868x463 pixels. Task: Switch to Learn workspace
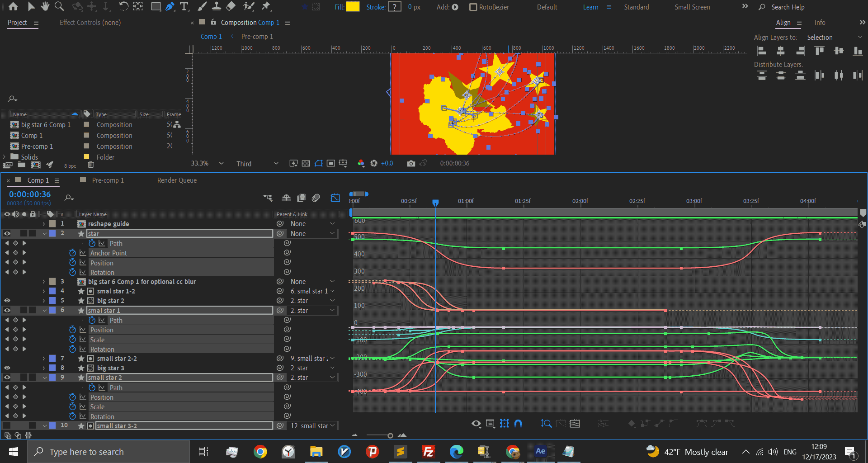pyautogui.click(x=590, y=7)
